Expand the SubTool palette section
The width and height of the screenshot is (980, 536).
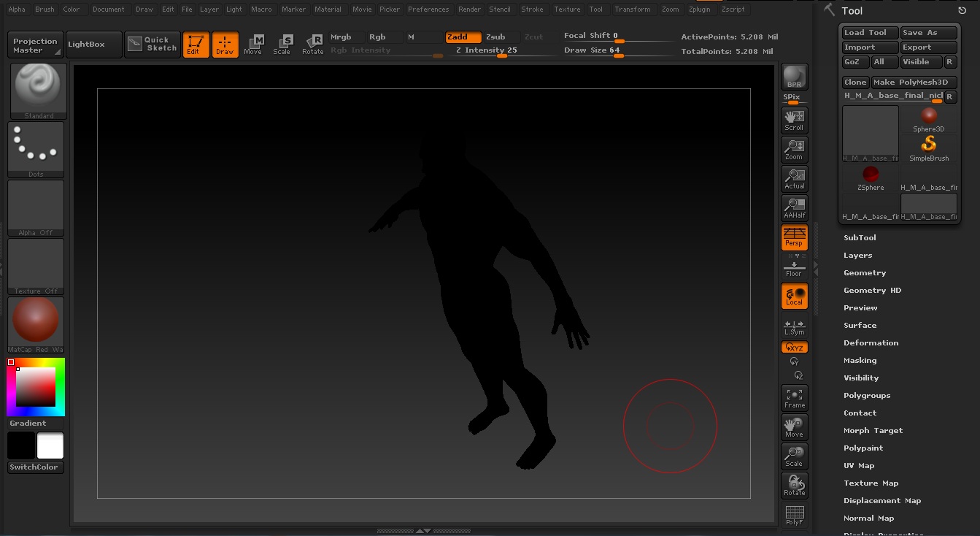[860, 238]
